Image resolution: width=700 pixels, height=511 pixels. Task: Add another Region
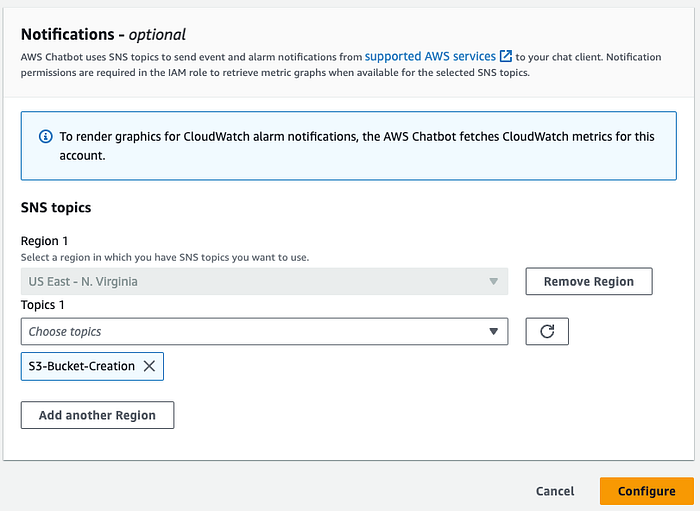pyautogui.click(x=97, y=415)
